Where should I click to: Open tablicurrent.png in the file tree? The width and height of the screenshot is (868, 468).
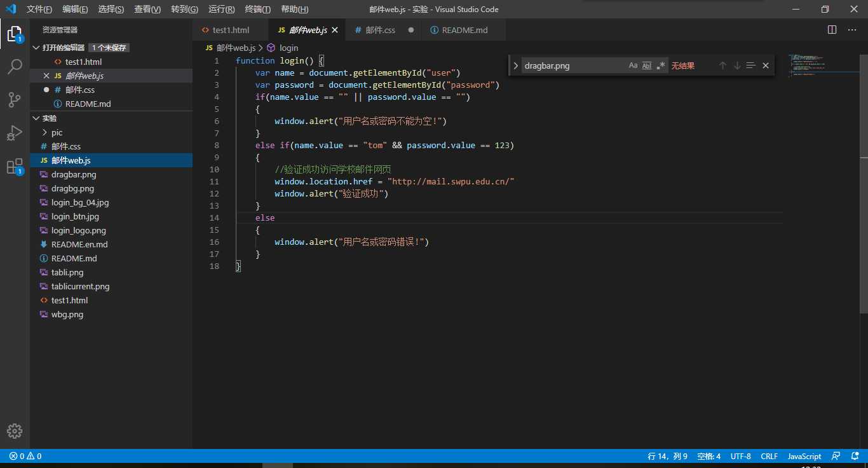tap(111, 286)
